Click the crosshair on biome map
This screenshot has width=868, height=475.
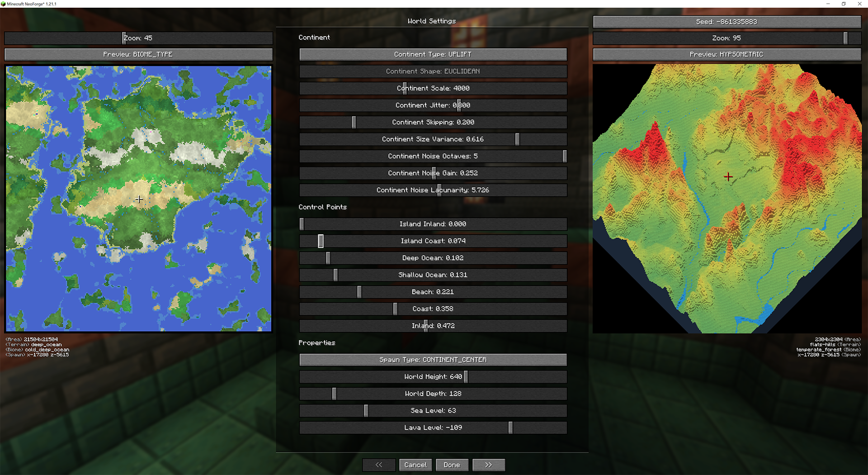tap(139, 199)
